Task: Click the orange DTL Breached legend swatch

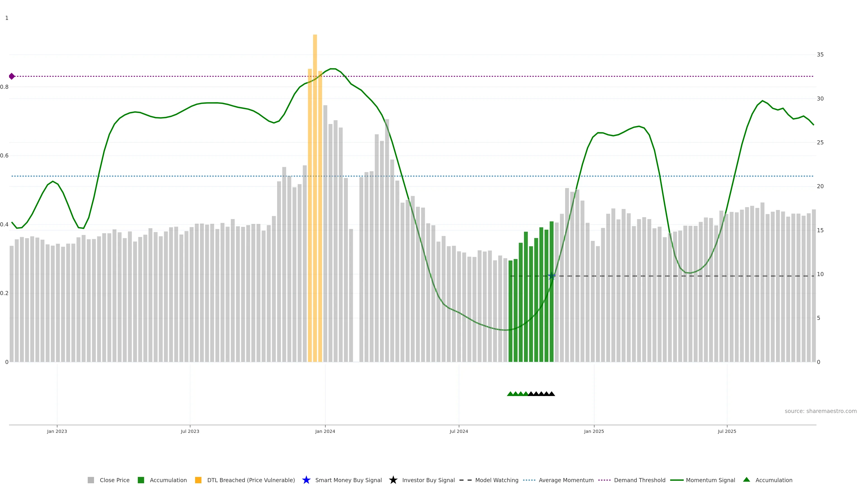Action: click(198, 480)
